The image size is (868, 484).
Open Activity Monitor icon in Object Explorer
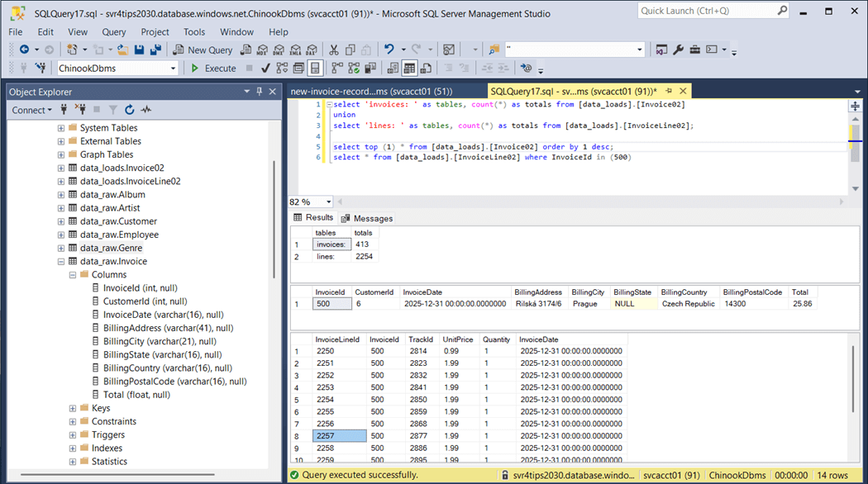146,110
